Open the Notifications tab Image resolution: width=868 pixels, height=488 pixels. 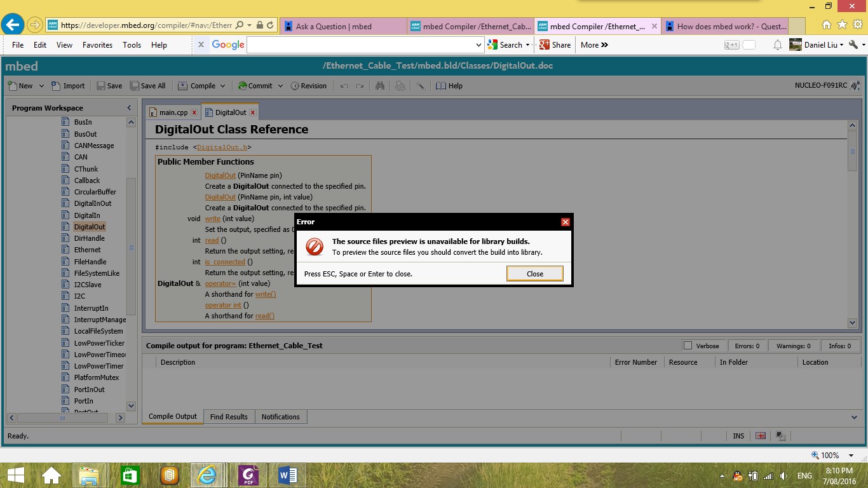[x=280, y=417]
